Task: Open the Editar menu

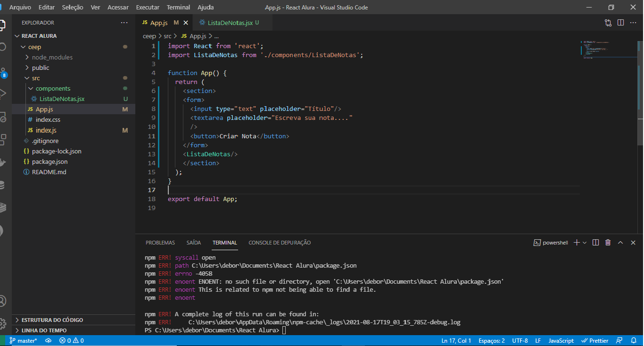Action: point(47,7)
